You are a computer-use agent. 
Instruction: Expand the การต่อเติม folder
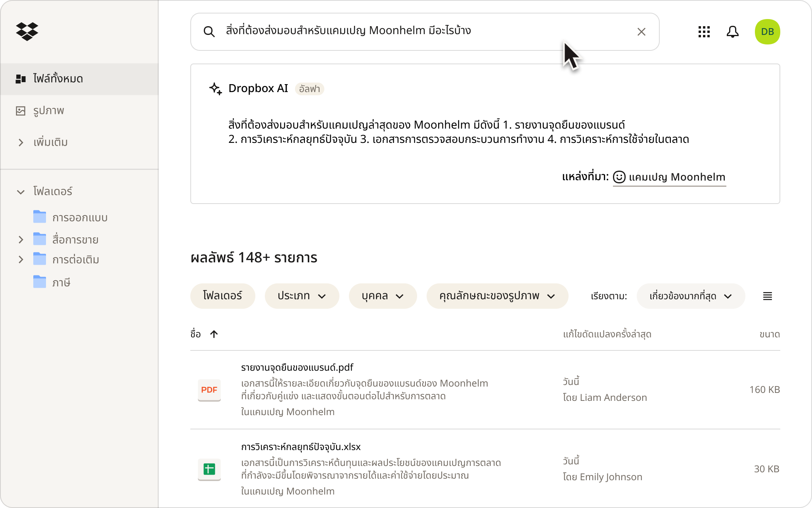[21, 260]
